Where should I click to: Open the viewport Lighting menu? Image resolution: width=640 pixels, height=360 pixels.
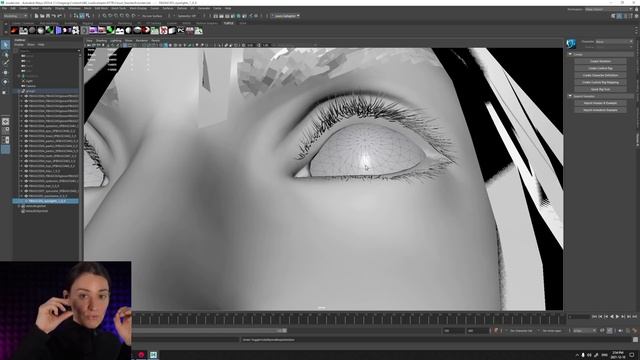116,41
